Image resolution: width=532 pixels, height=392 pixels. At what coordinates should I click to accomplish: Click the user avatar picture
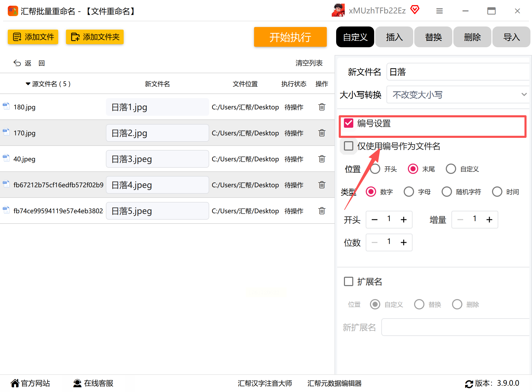pyautogui.click(x=338, y=10)
